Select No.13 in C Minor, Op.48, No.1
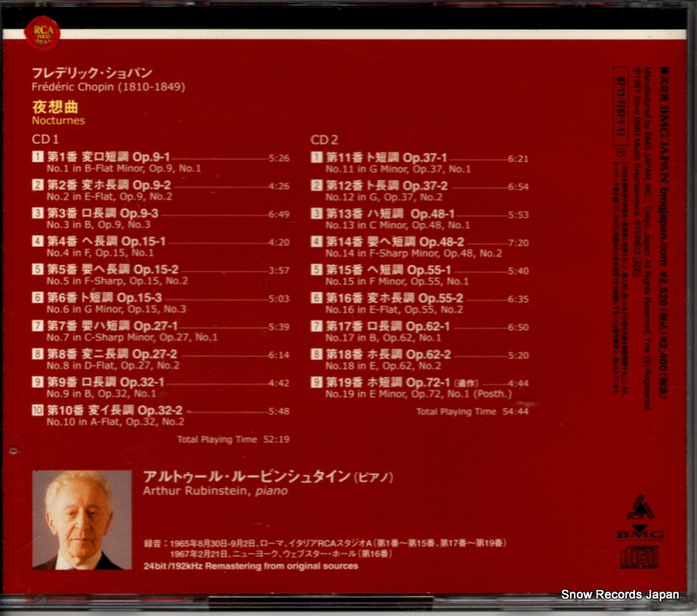The image size is (697, 616). point(398,225)
